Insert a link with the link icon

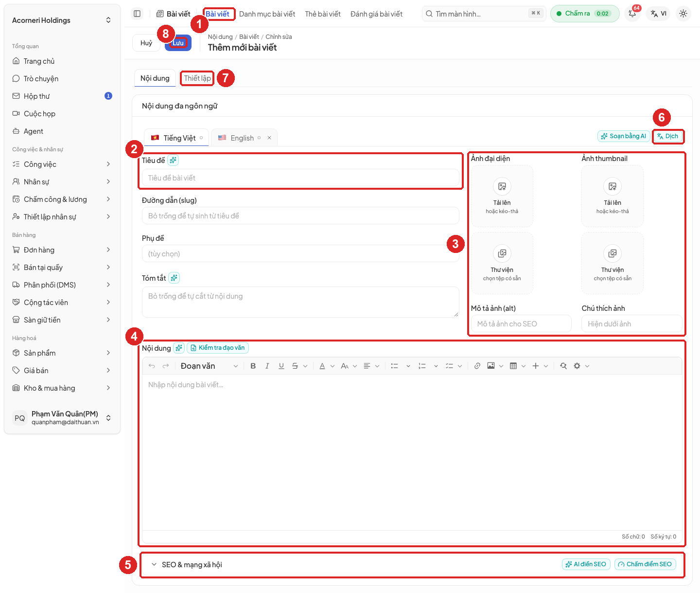pyautogui.click(x=477, y=366)
